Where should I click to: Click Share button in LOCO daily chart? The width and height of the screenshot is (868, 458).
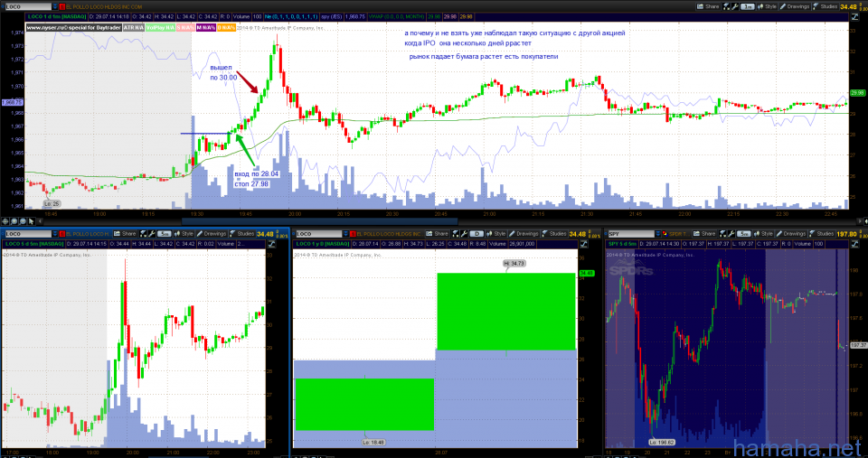click(438, 234)
